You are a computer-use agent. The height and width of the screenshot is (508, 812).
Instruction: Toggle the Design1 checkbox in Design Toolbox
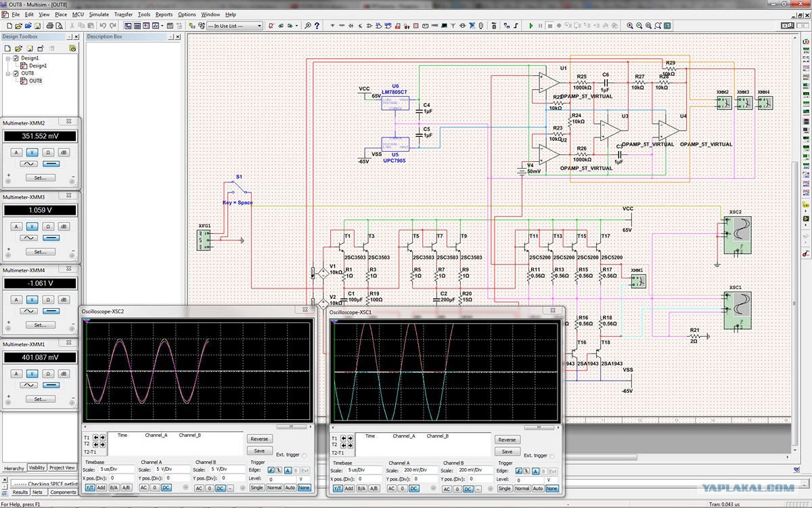point(16,58)
